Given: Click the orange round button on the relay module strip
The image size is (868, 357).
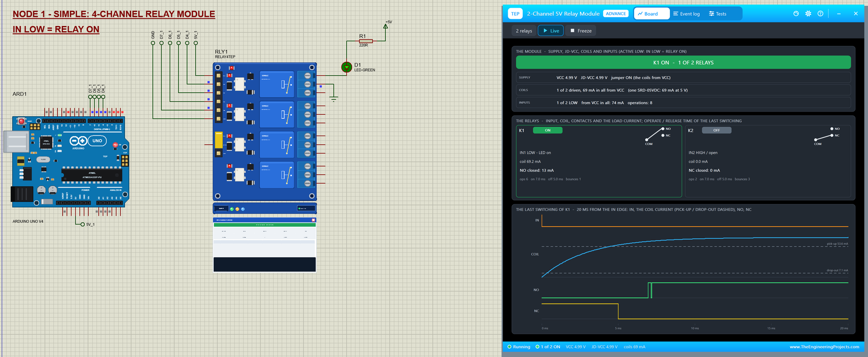Looking at the screenshot, I should click(237, 209).
